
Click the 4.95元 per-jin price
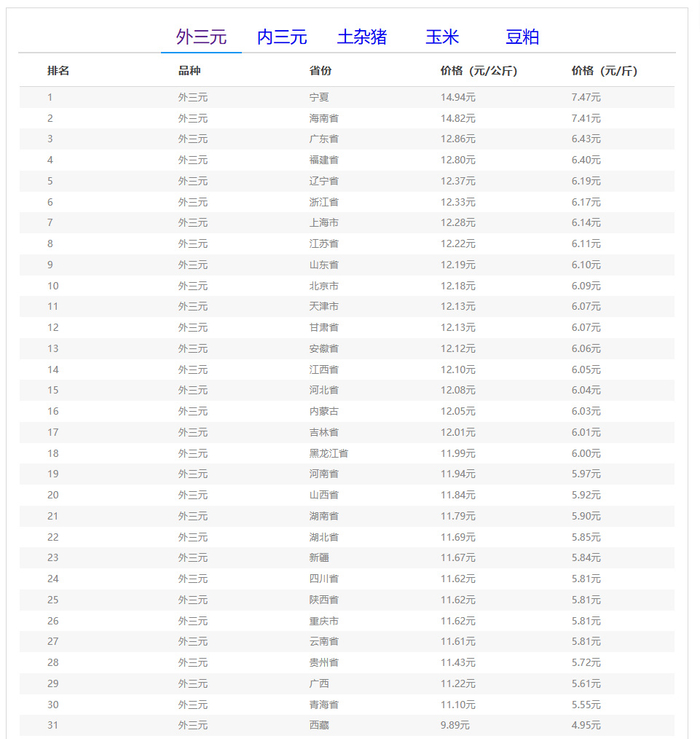point(586,725)
